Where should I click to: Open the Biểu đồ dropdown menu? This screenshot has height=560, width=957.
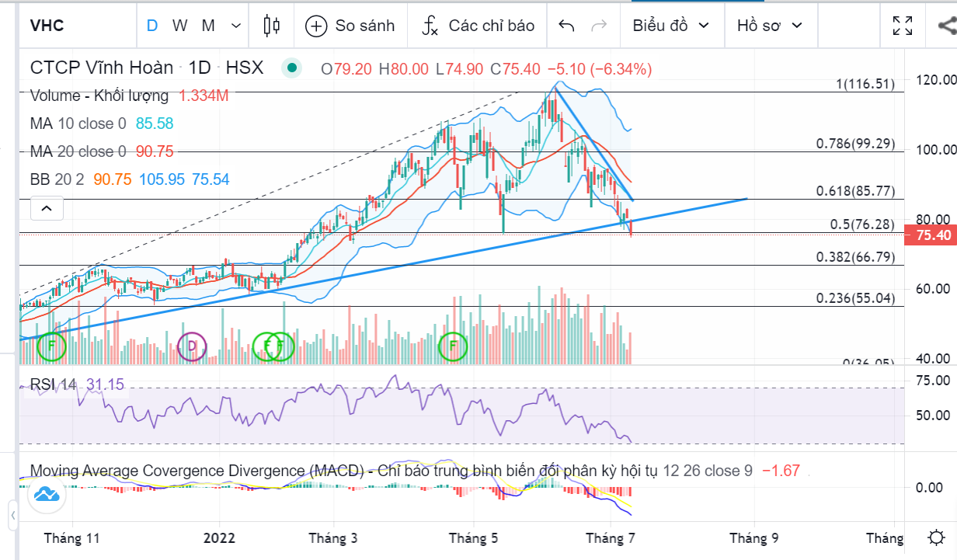click(670, 26)
